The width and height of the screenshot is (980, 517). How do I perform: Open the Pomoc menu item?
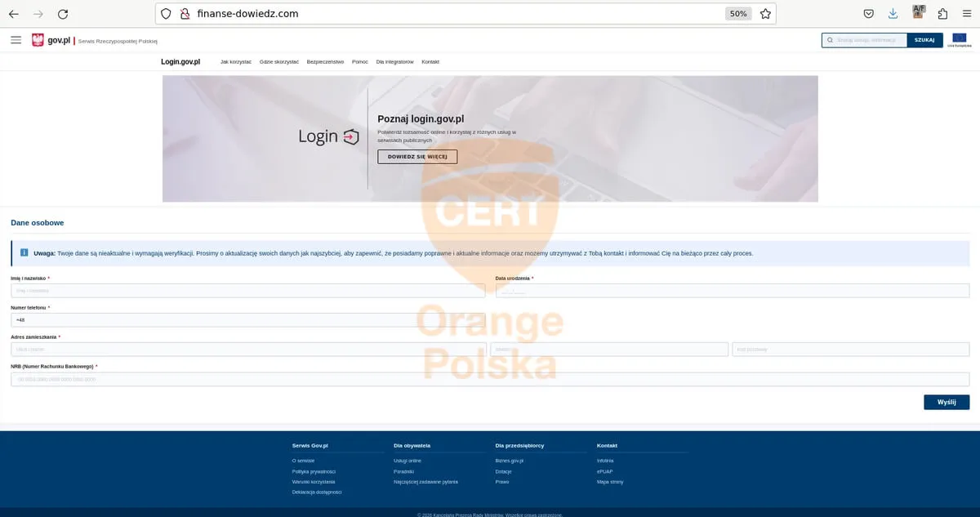tap(360, 62)
